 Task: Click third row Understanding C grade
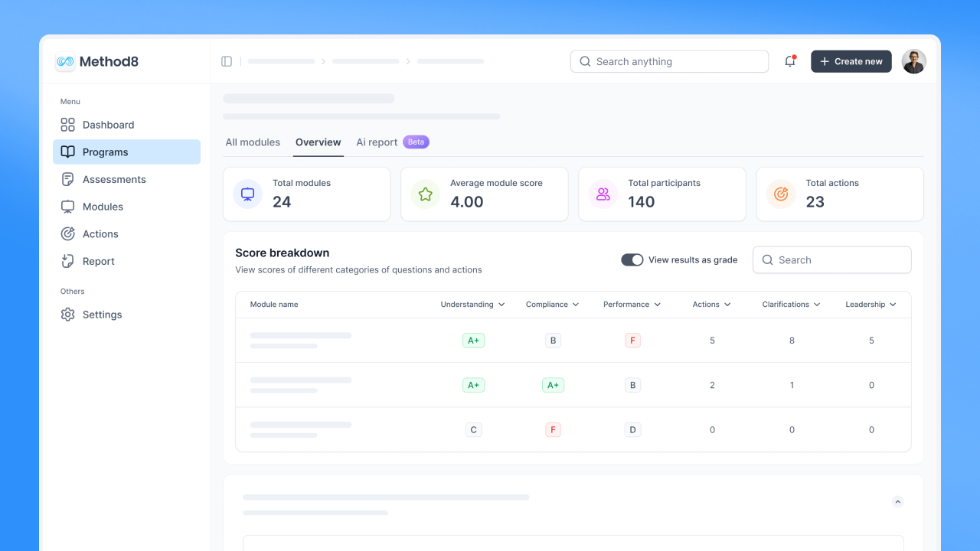click(x=473, y=429)
